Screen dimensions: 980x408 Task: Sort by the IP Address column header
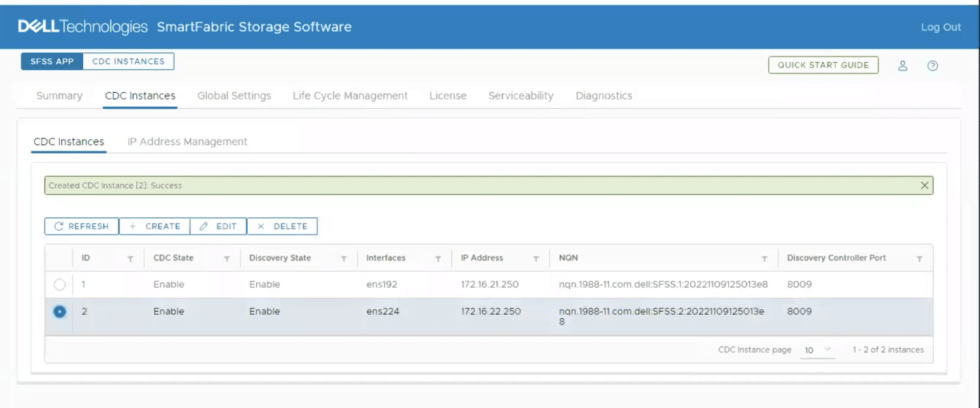pyautogui.click(x=482, y=258)
